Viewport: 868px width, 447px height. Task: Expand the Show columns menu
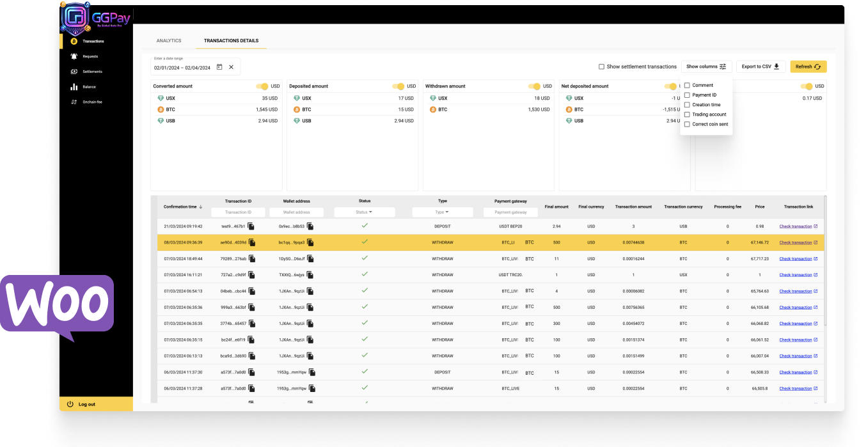point(706,67)
